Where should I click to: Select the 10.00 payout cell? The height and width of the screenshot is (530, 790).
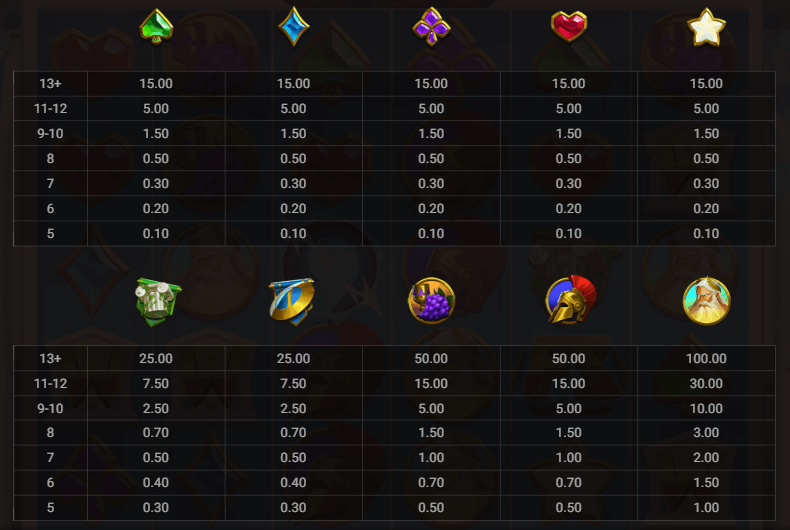coord(706,408)
